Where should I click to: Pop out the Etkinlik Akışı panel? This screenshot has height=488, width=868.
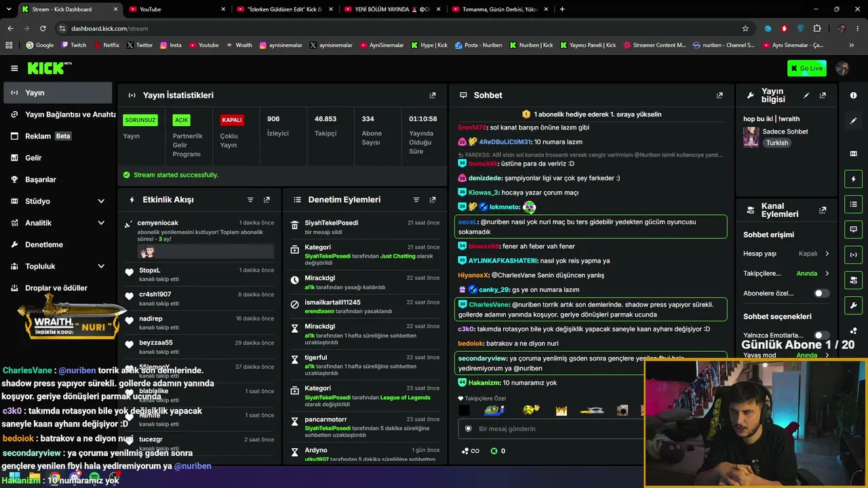267,200
